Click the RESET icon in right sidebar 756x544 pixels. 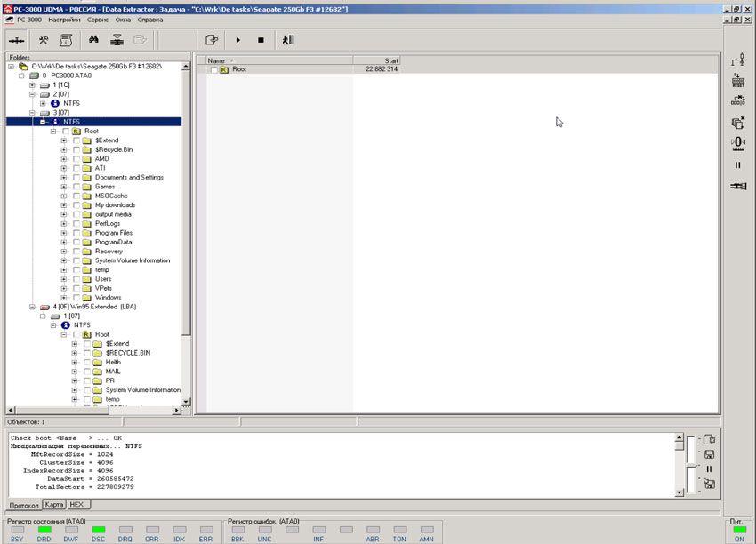click(737, 81)
